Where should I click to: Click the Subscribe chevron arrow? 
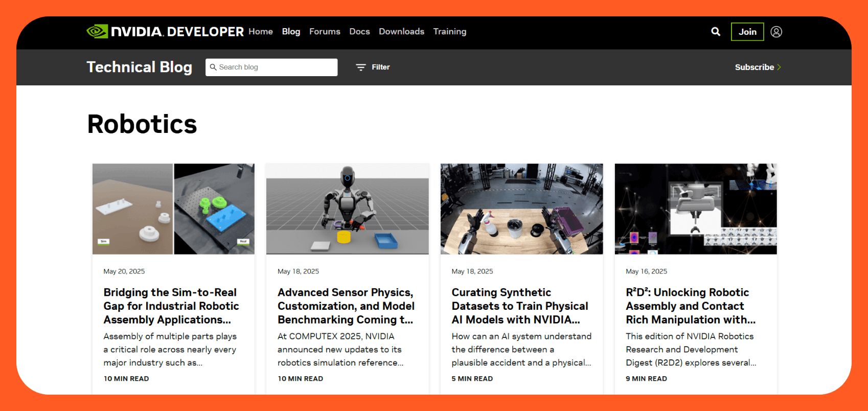[779, 67]
